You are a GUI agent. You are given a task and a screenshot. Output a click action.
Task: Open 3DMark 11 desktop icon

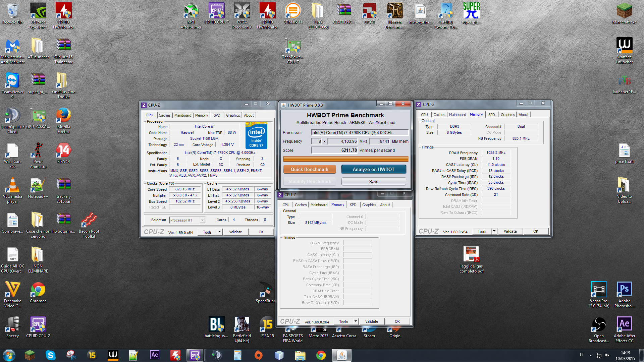coord(293,14)
